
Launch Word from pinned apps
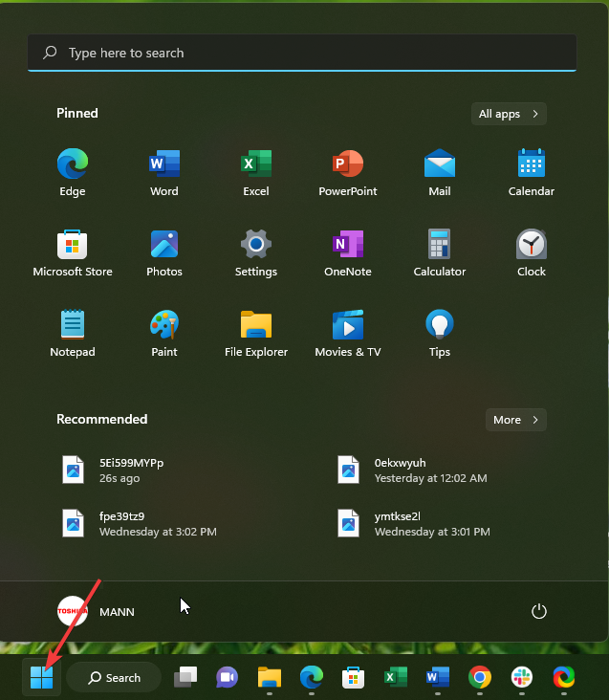click(164, 173)
